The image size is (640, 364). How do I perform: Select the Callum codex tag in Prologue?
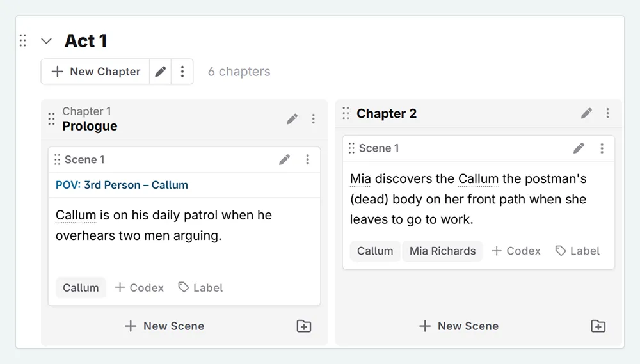81,288
